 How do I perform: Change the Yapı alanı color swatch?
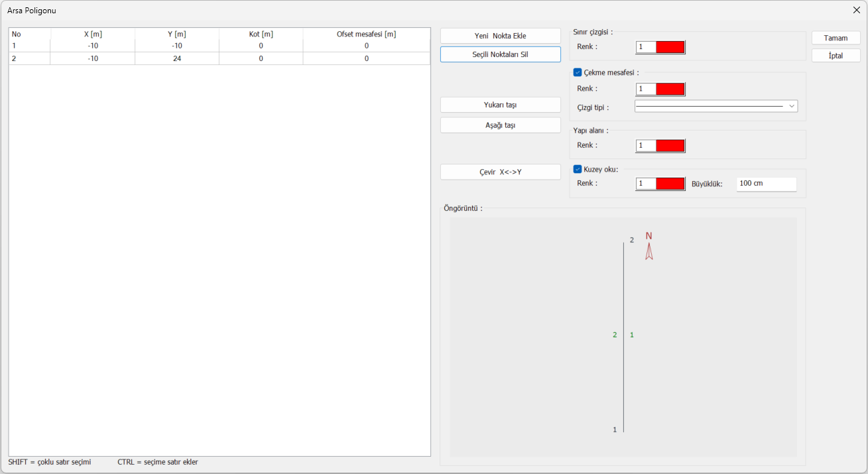[670, 146]
